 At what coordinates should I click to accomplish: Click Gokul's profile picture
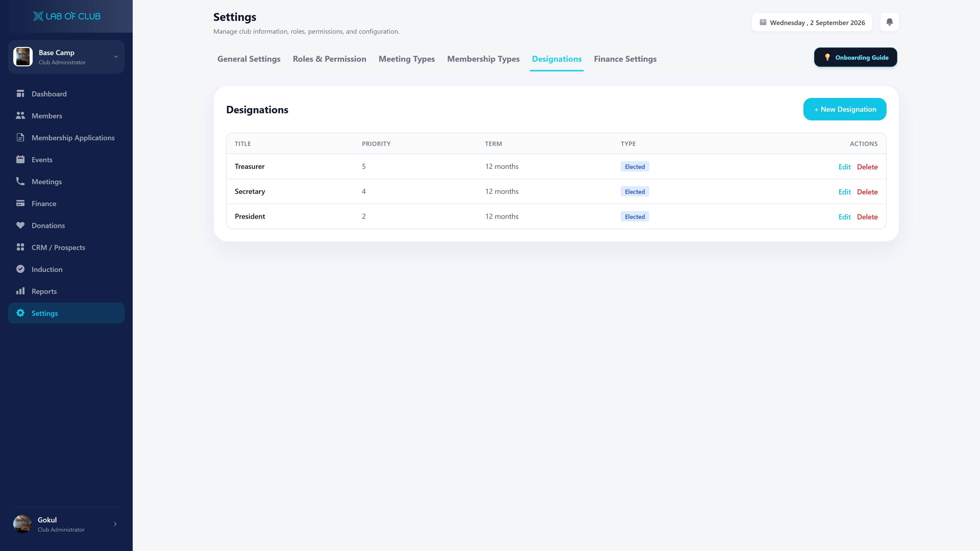pos(22,524)
